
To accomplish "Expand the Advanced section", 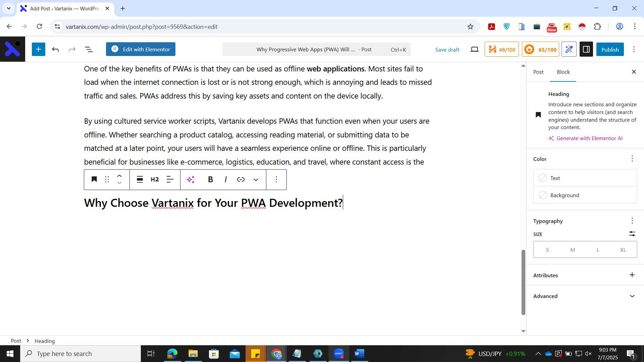I will (x=585, y=296).
